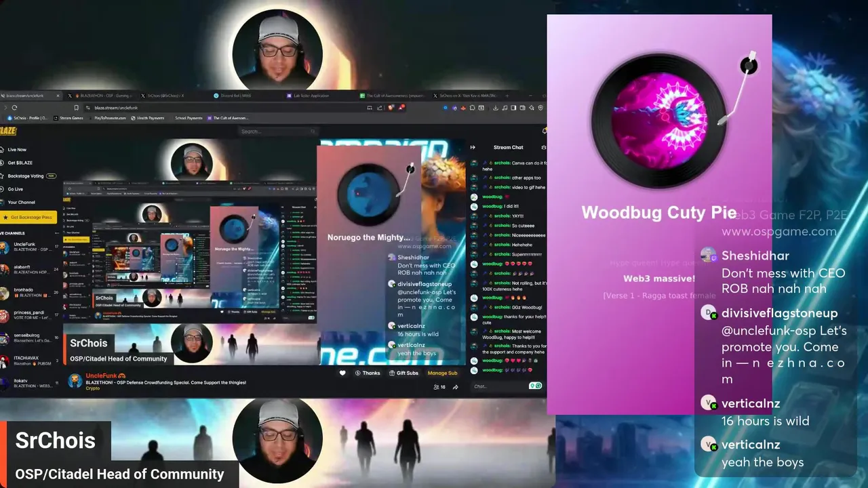Open bronhado channel in live list
This screenshot has width=868, height=488.
tap(30, 293)
